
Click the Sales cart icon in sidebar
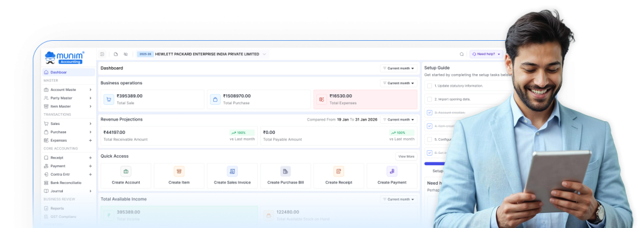click(x=47, y=124)
